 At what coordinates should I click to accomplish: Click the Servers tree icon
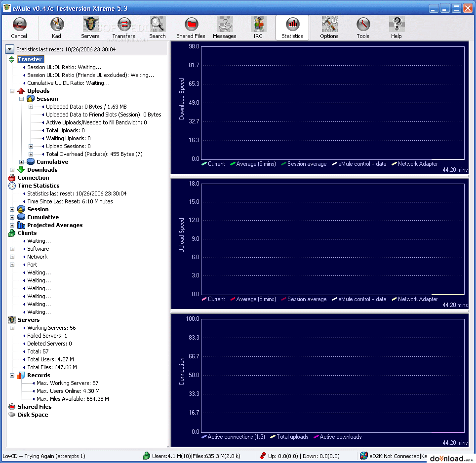(x=12, y=319)
